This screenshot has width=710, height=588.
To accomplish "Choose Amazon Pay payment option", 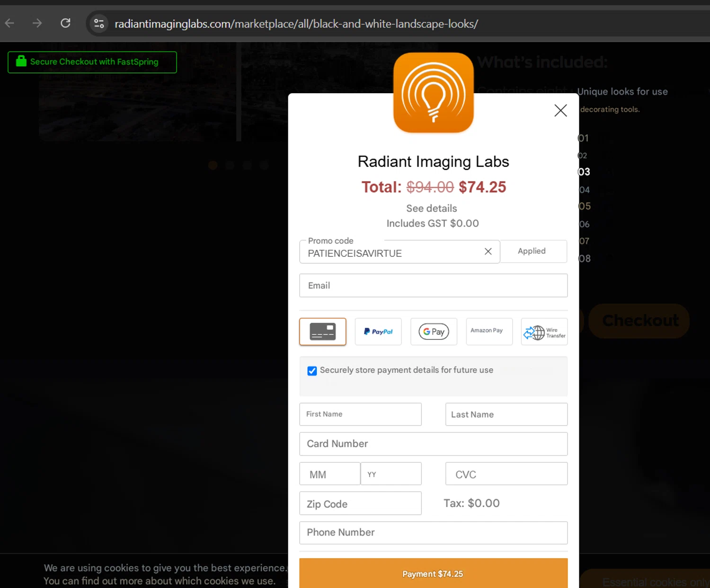I will pyautogui.click(x=489, y=332).
